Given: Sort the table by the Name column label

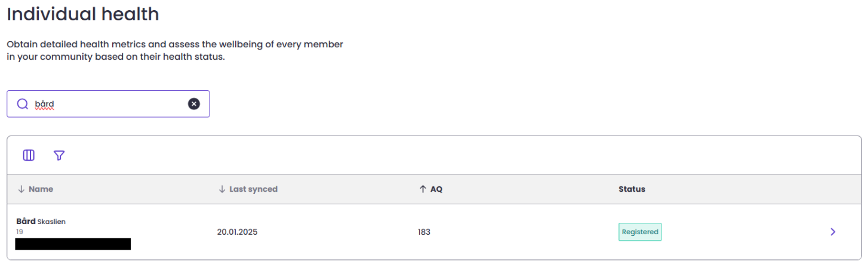Looking at the screenshot, I should (x=41, y=189).
